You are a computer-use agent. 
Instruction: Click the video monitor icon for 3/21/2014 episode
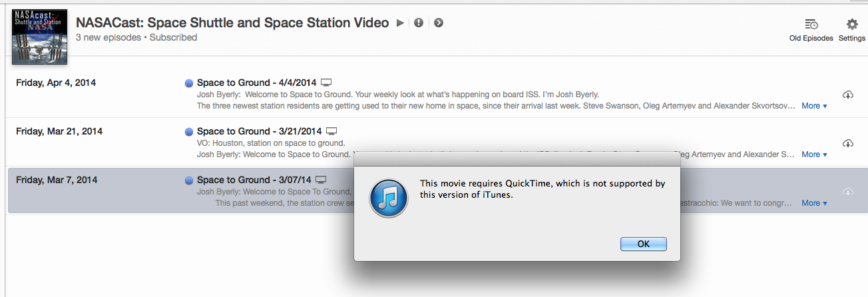[331, 131]
